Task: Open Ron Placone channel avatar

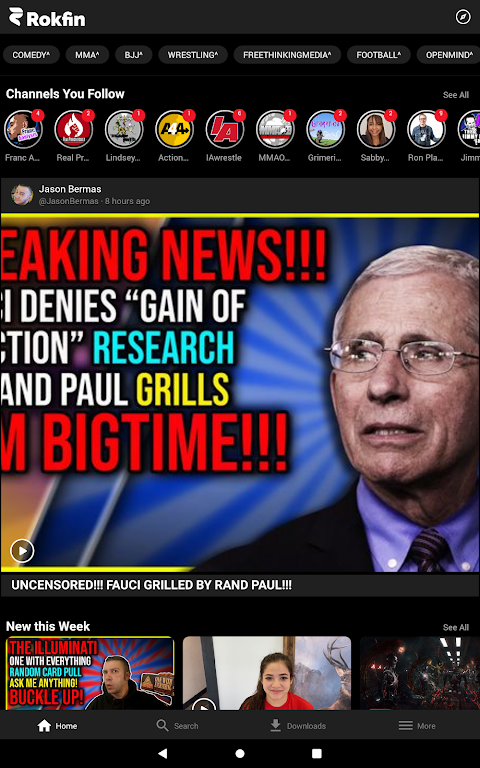Action: (426, 129)
